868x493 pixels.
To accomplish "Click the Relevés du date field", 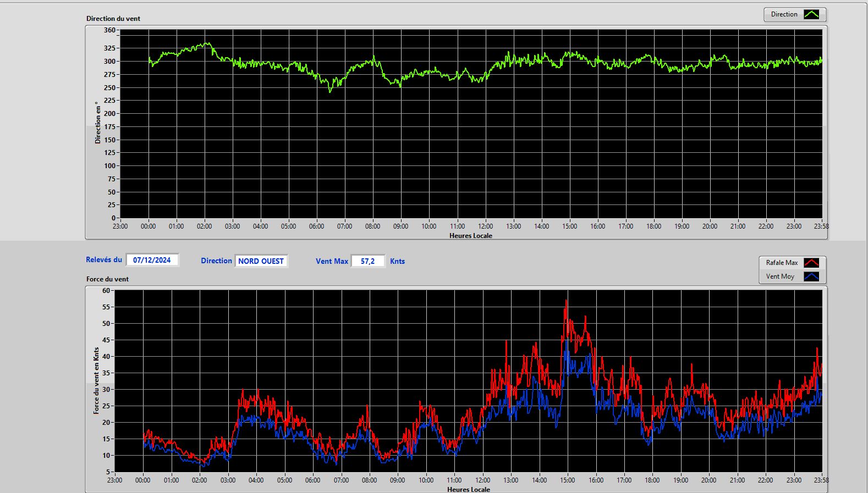I will point(152,260).
